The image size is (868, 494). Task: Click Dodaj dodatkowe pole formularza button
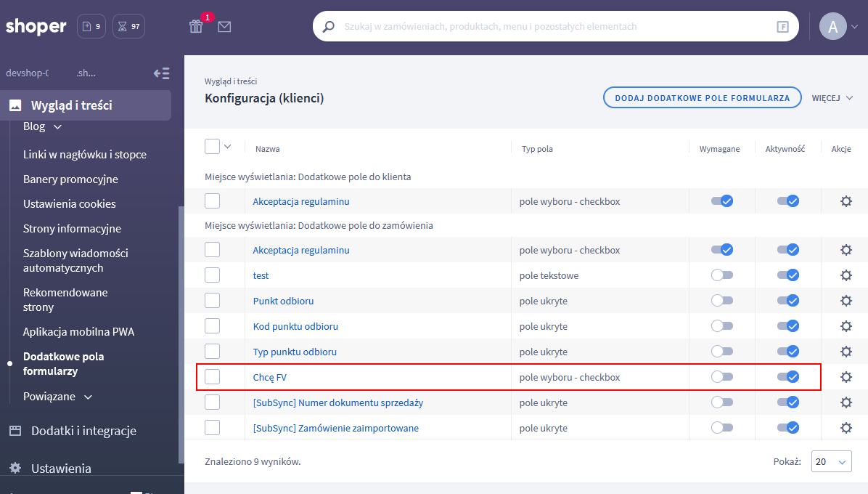tap(702, 97)
